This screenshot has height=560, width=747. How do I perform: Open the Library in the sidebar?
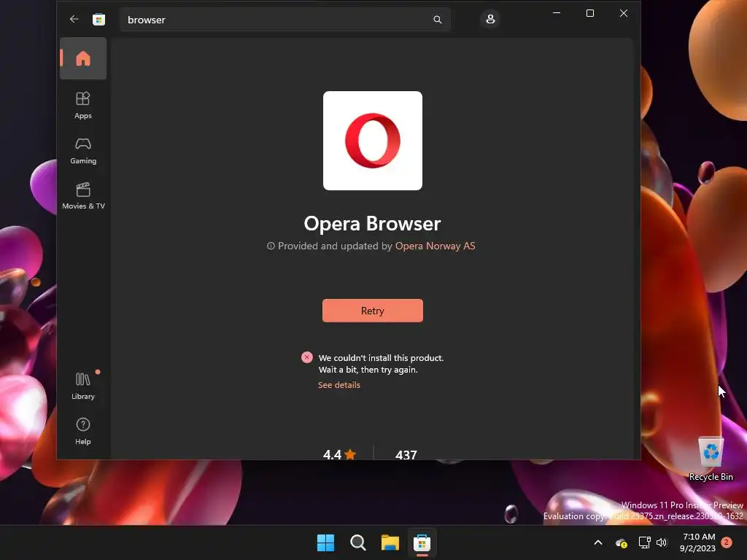tap(83, 386)
